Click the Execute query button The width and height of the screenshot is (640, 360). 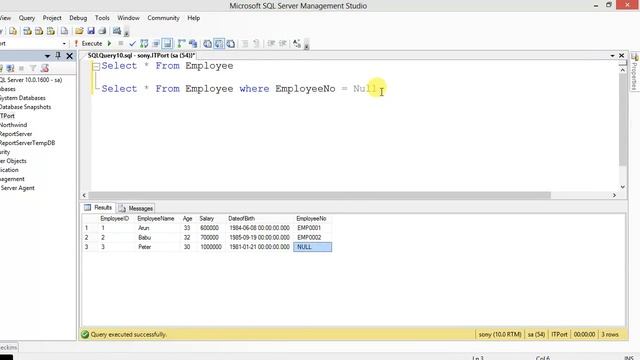pyautogui.click(x=88, y=43)
